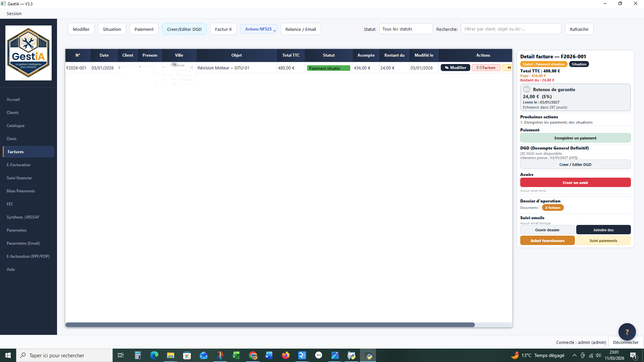Open the Session menu
The height and width of the screenshot is (362, 644).
(14, 13)
